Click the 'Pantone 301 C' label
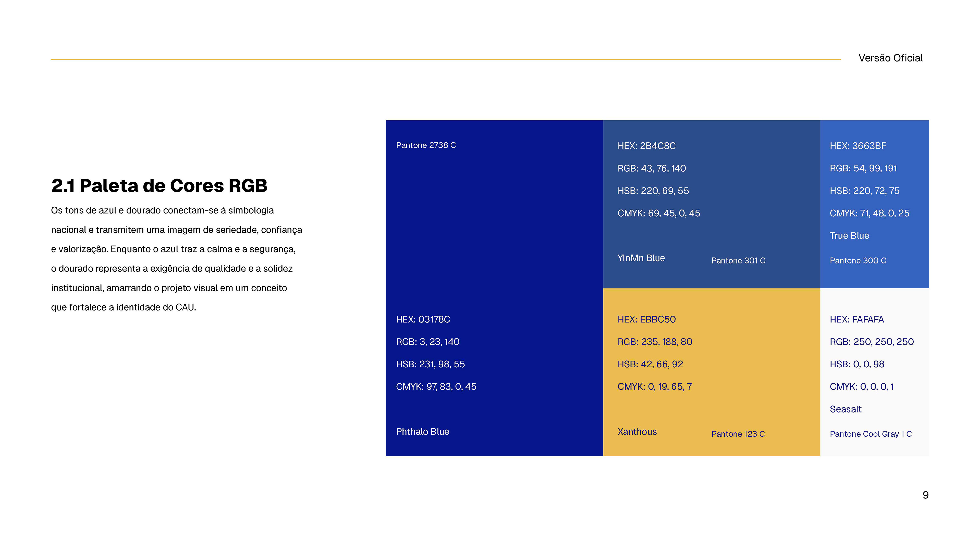Screen dimensions: 980x551 coord(738,261)
